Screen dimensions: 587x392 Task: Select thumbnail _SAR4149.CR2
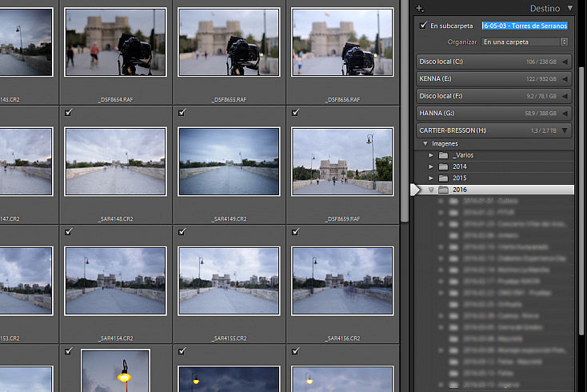[x=229, y=162]
